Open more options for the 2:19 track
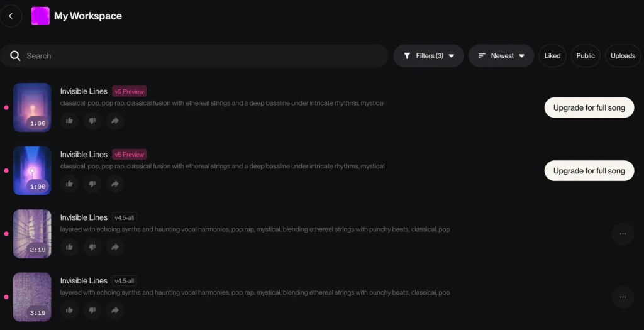This screenshot has width=644, height=330. pos(623,234)
